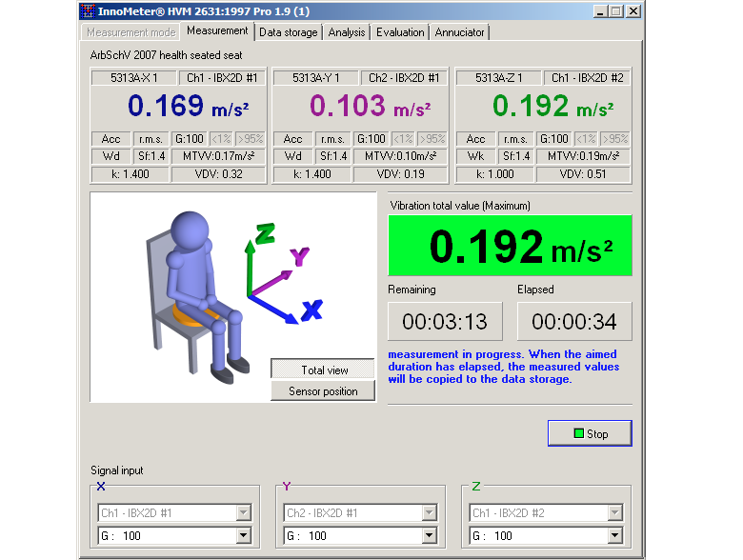The width and height of the screenshot is (743, 560).
Task: Stop the measurement in progress
Action: point(590,434)
